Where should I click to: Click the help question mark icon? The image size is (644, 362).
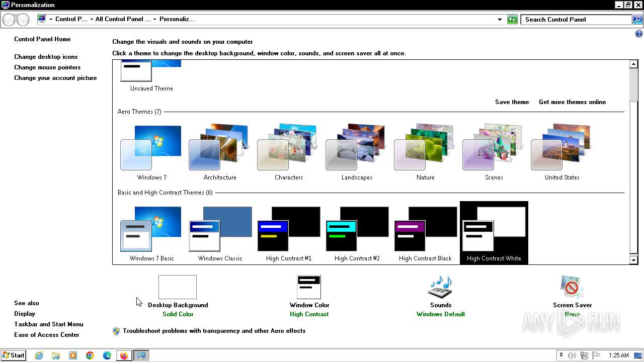(639, 34)
